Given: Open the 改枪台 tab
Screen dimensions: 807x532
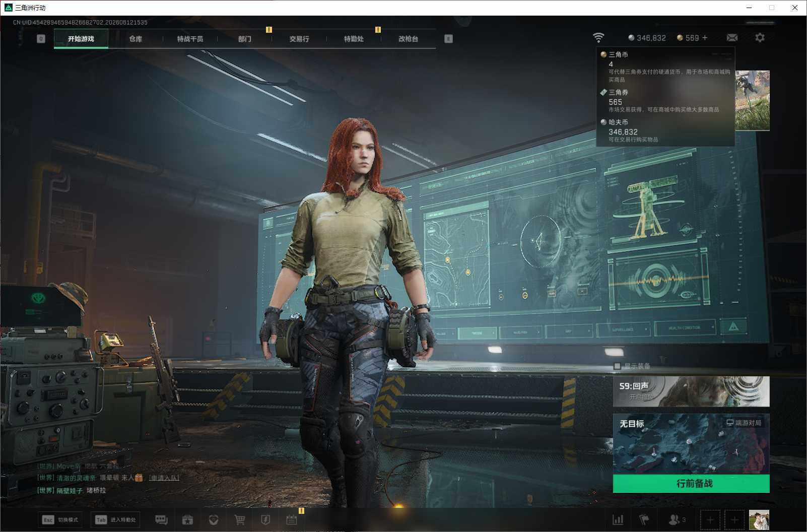Looking at the screenshot, I should (x=408, y=39).
